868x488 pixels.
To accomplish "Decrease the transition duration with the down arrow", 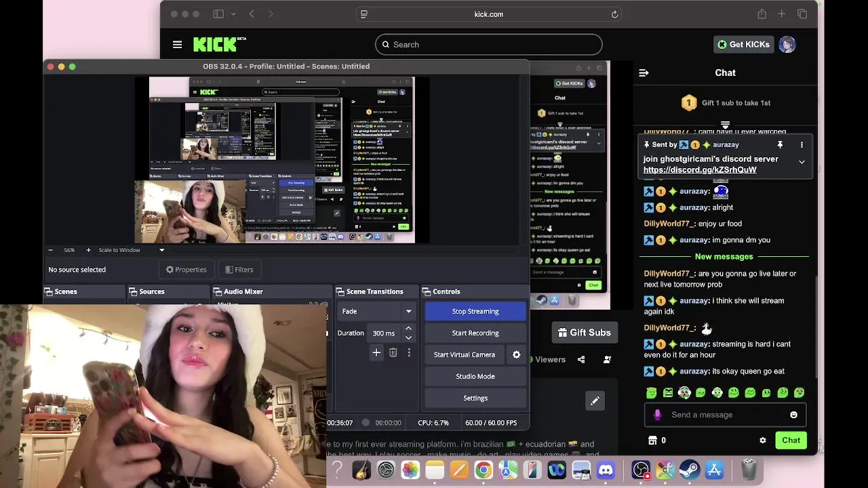I will pyautogui.click(x=408, y=338).
